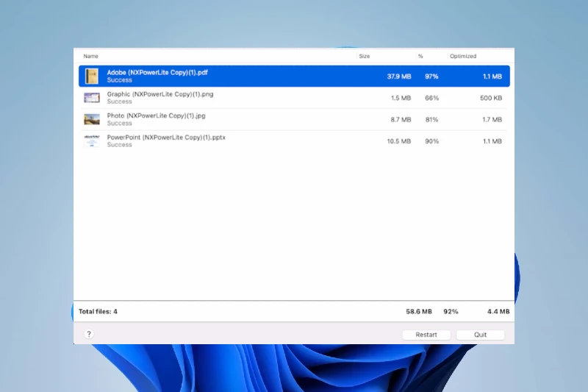This screenshot has width=588, height=392.
Task: Click the Restart button
Action: pos(426,335)
